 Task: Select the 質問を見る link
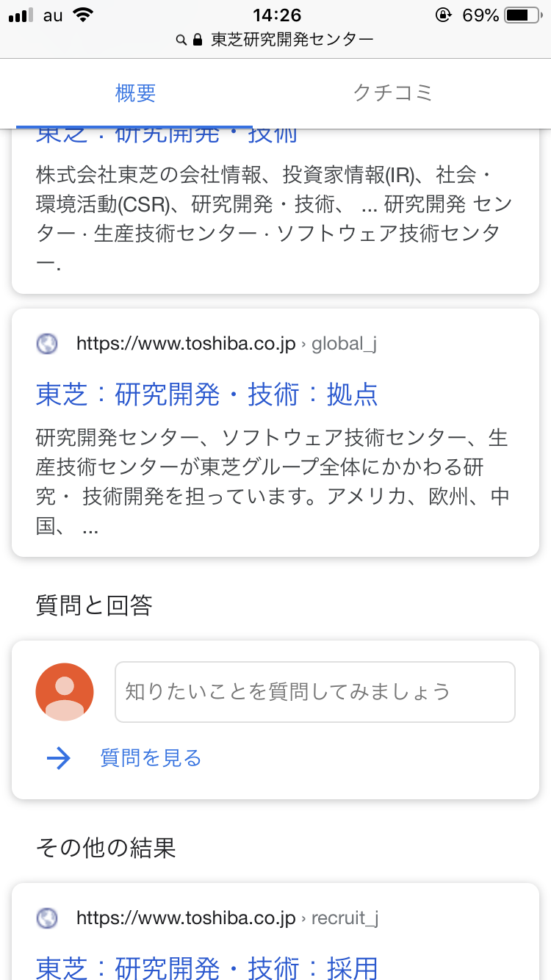[x=151, y=758]
